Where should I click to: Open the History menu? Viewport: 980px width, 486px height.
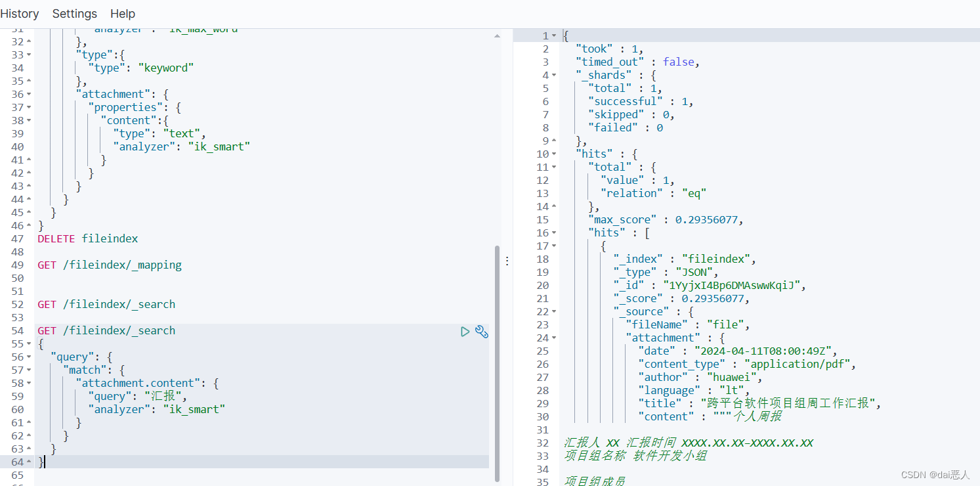20,13
